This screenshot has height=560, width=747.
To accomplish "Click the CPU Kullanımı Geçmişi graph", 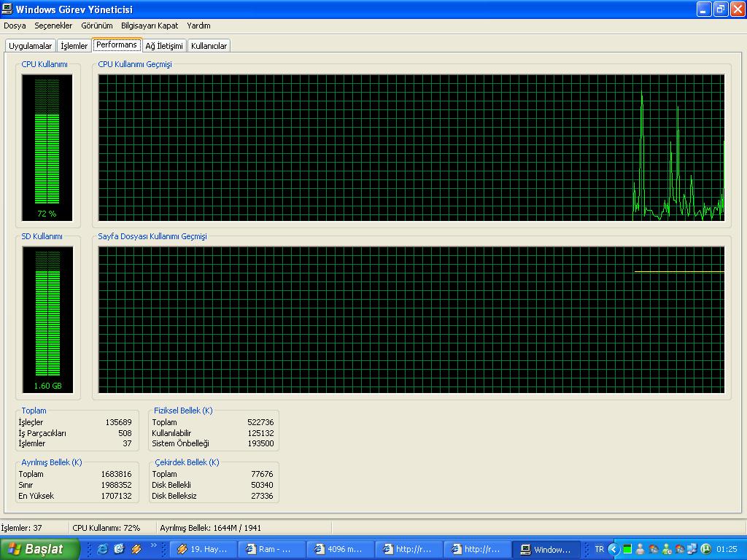I will coord(411,147).
